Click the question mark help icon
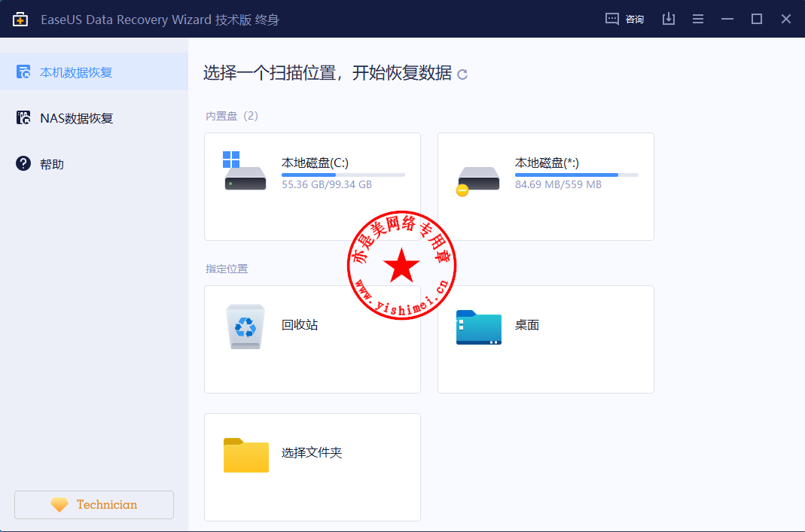Image resolution: width=805 pixels, height=532 pixels. [x=23, y=163]
